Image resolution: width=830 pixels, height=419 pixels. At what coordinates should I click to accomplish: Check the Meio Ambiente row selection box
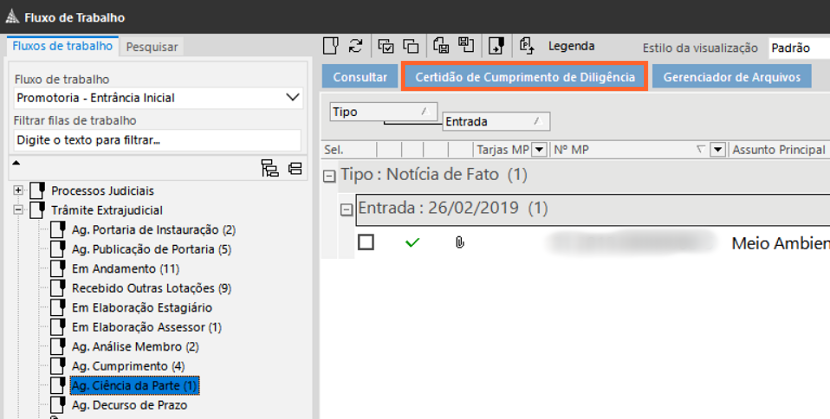pos(366,242)
